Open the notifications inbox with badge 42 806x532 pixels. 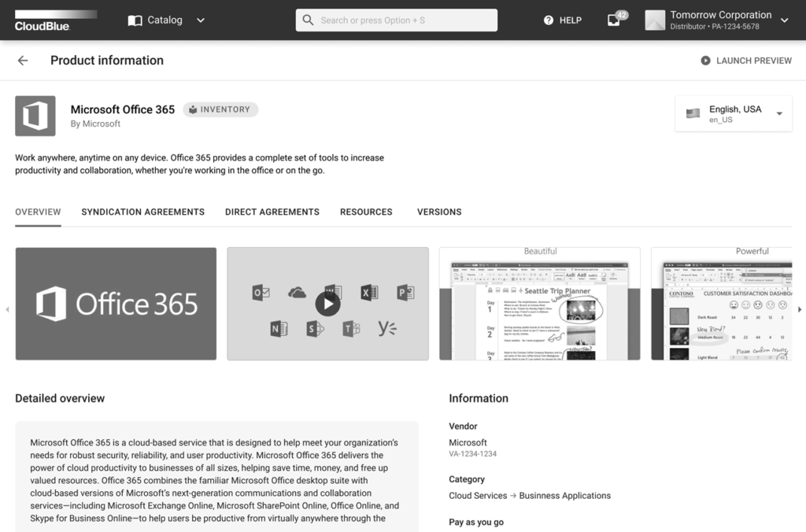[x=615, y=20]
